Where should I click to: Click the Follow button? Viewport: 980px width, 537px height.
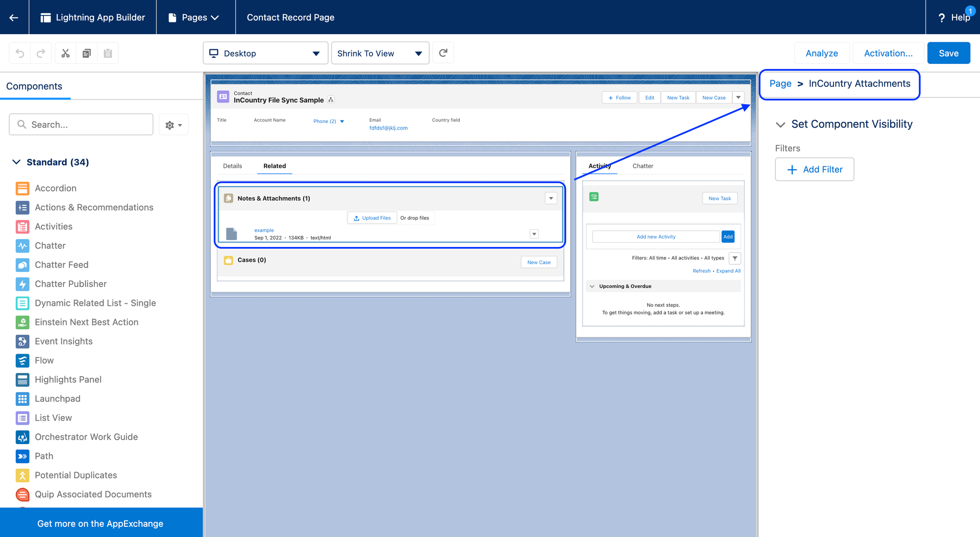click(620, 97)
